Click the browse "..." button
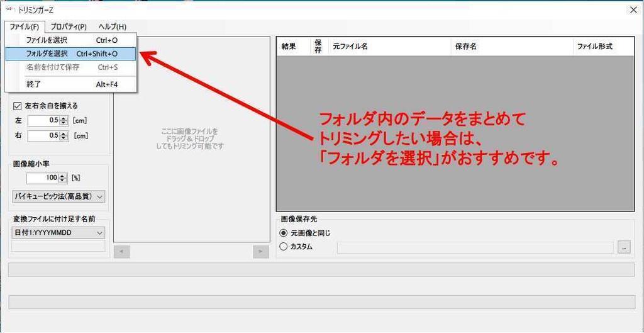 pyautogui.click(x=624, y=247)
